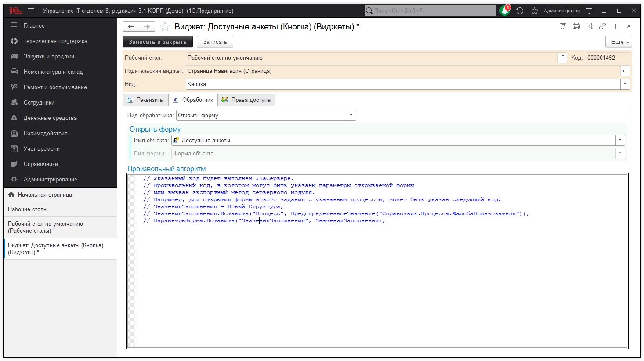This screenshot has height=361, width=644.
Task: Switch to Реквизиты tab
Action: click(146, 100)
